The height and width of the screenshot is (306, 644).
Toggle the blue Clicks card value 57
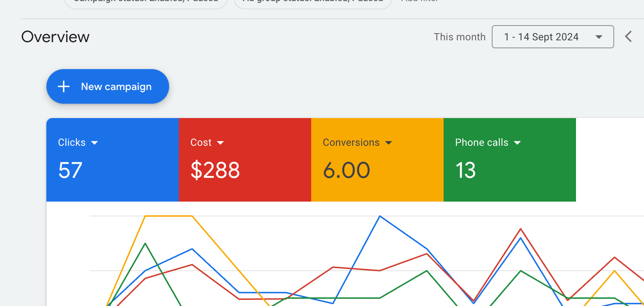[x=71, y=170]
